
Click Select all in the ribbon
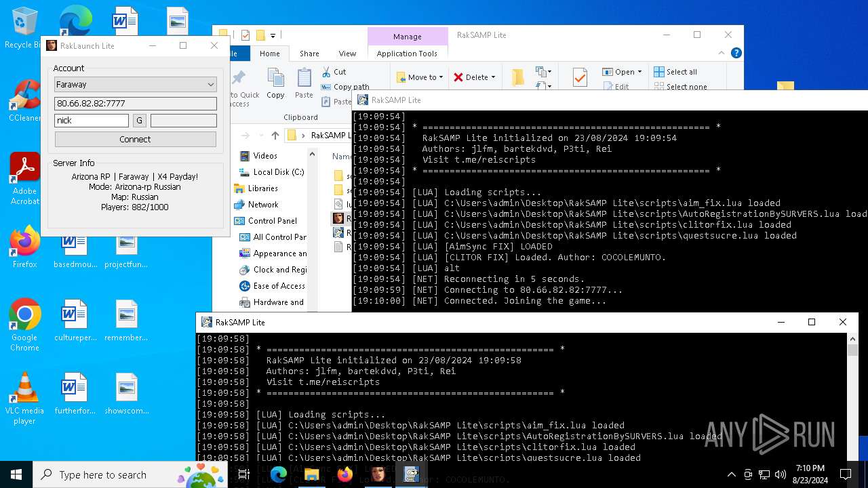point(675,72)
